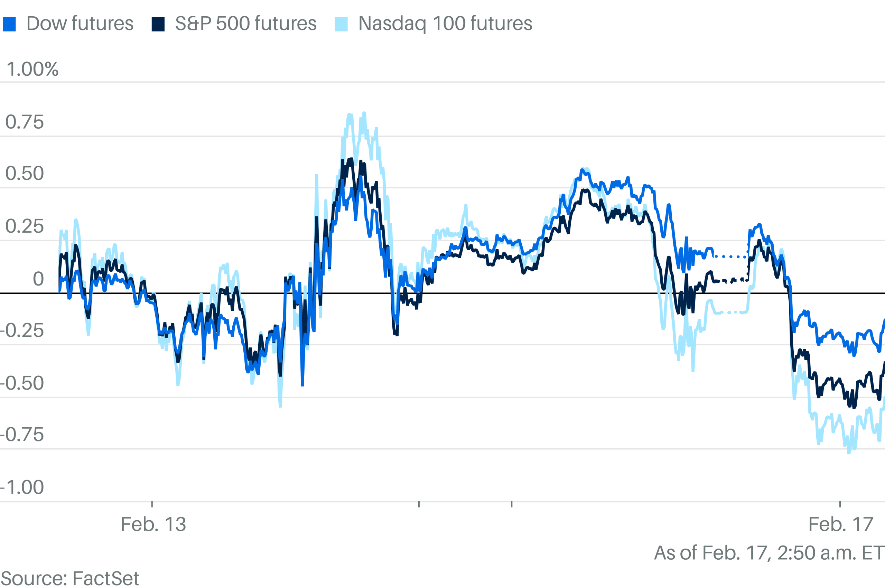Open the Source: FactSet credit

[70, 579]
